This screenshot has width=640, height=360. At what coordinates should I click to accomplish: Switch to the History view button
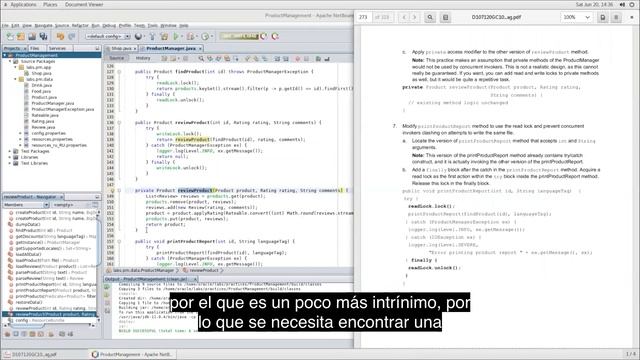(143, 58)
